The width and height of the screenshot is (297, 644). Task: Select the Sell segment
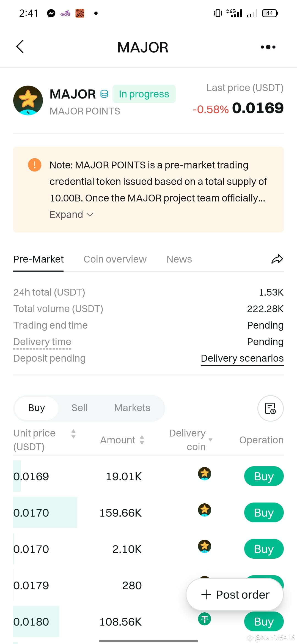[x=79, y=408]
